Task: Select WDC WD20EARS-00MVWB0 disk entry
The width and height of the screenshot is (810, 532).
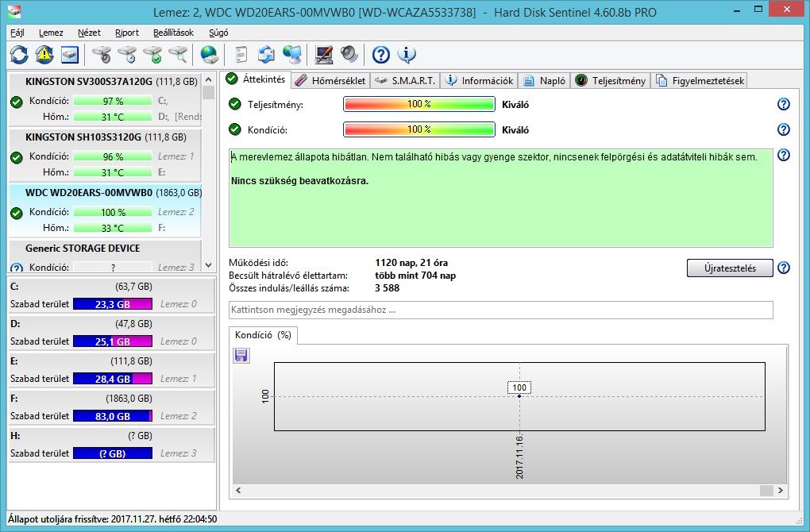Action: point(105,210)
